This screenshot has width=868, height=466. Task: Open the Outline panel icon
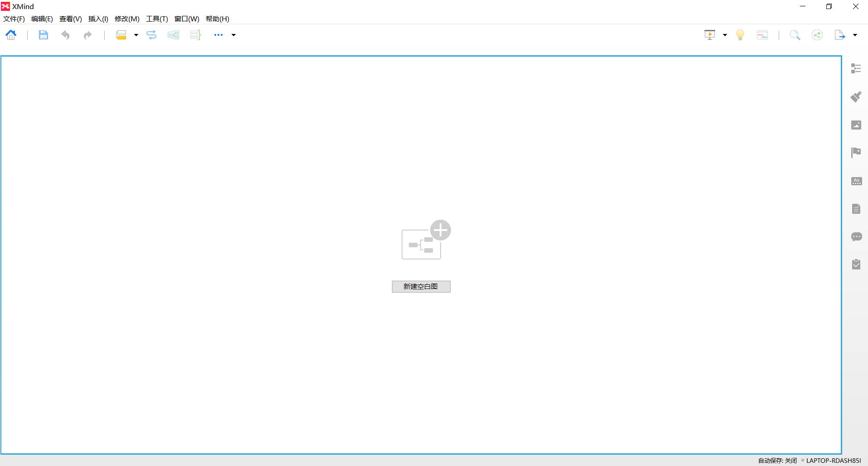click(856, 68)
